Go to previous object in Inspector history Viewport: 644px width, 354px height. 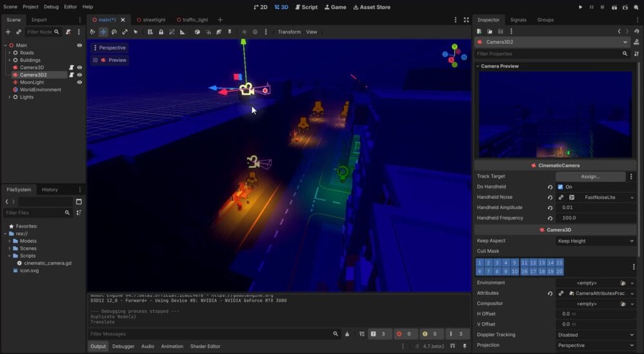pyautogui.click(x=619, y=31)
